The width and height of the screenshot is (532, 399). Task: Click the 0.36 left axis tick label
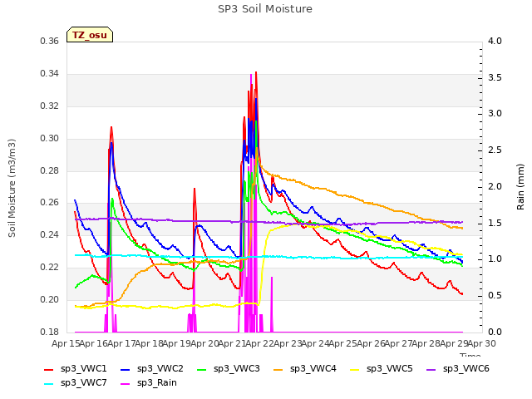pyautogui.click(x=49, y=42)
